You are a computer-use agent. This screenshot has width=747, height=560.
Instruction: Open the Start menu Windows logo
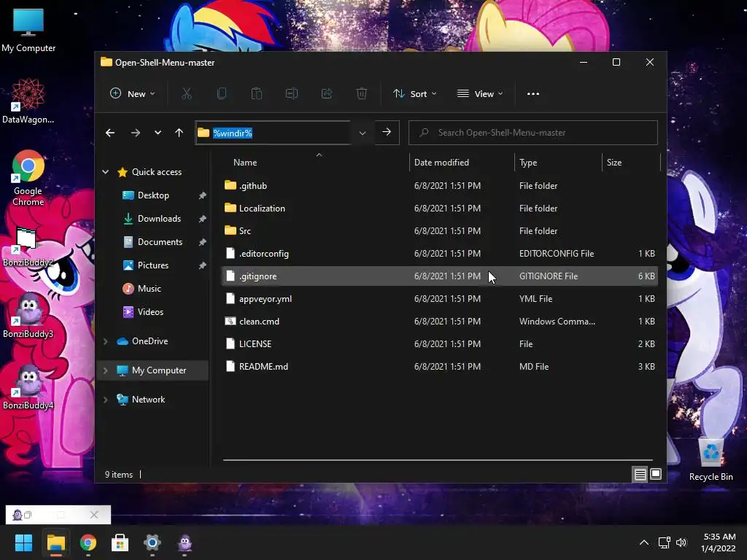23,542
